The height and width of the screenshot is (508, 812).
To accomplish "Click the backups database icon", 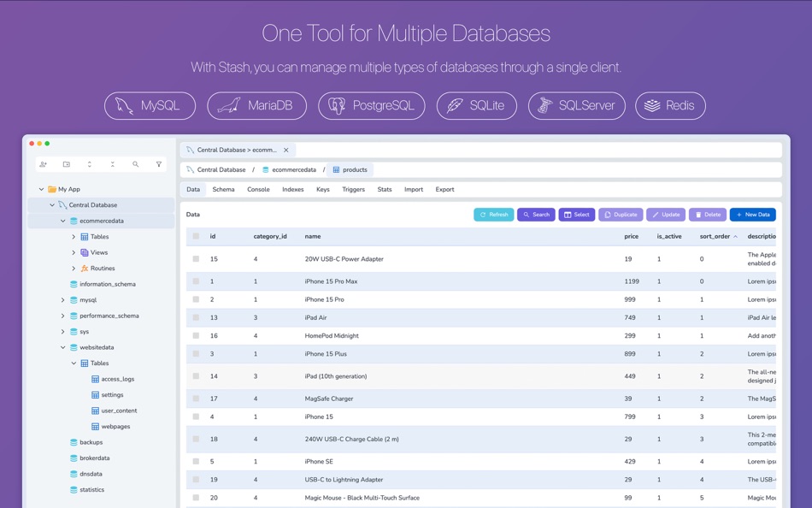I will point(74,442).
